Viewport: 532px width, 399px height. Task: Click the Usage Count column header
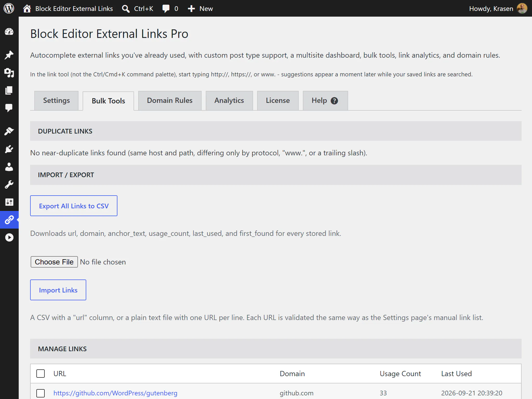point(400,374)
